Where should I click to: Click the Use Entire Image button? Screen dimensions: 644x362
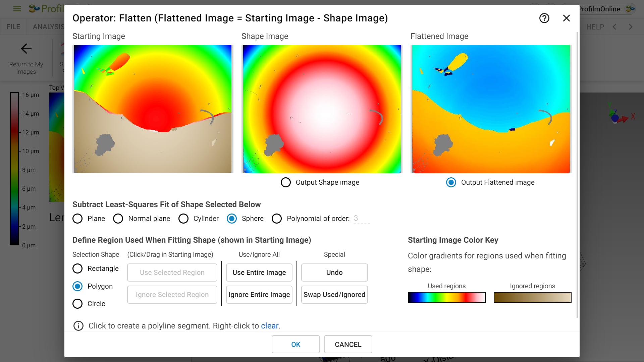(259, 272)
